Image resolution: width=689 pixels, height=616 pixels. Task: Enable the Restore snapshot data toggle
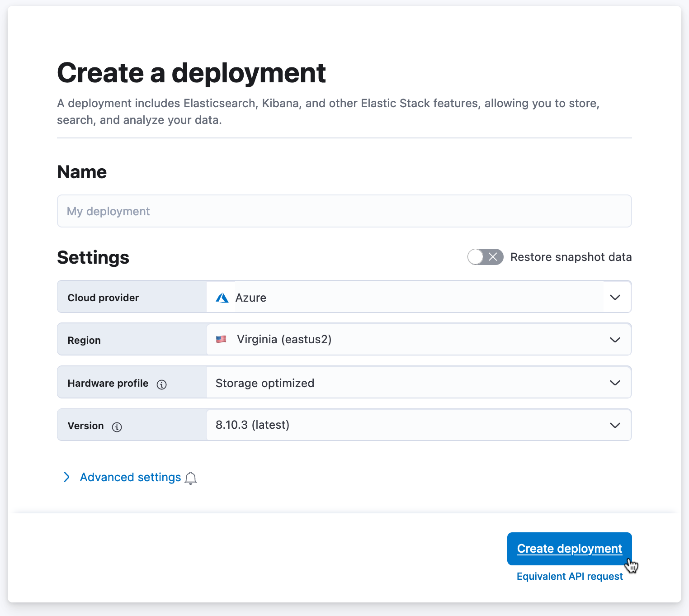(485, 257)
